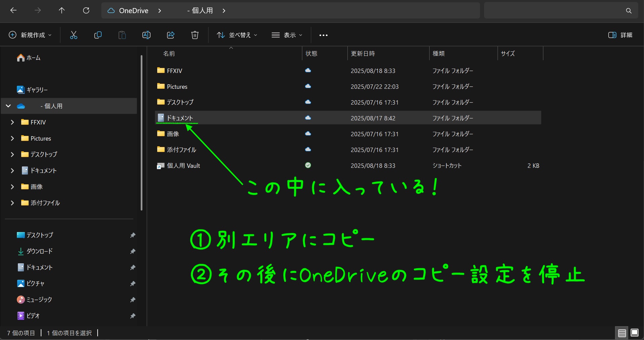Click the ショートカット type cell

[447, 165]
